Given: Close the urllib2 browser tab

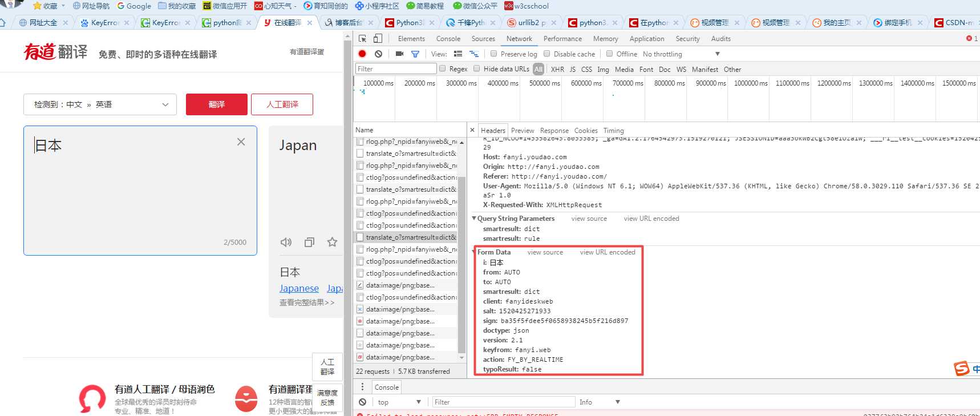Looking at the screenshot, I should click(553, 23).
